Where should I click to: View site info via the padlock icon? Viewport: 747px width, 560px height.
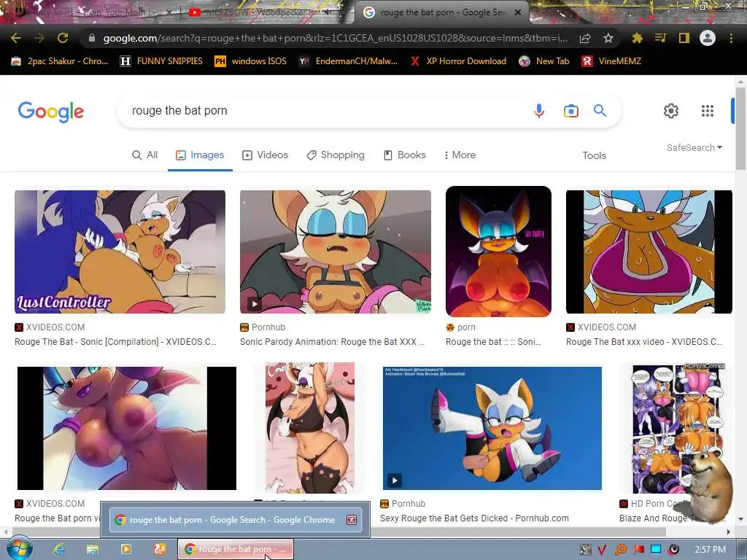coord(91,38)
